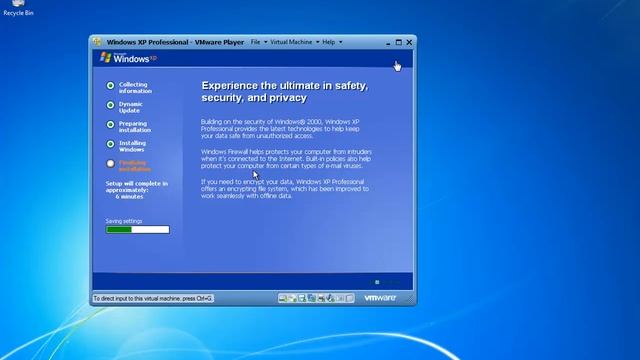Click the dropdown arrow beside Virtual Machine
This screenshot has width=640, height=360.
pyautogui.click(x=318, y=42)
